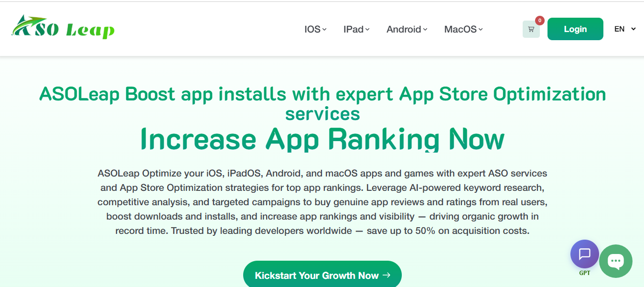The height and width of the screenshot is (287, 644).
Task: Click the headline 'Increase App Ranking Now'
Action: [322, 139]
